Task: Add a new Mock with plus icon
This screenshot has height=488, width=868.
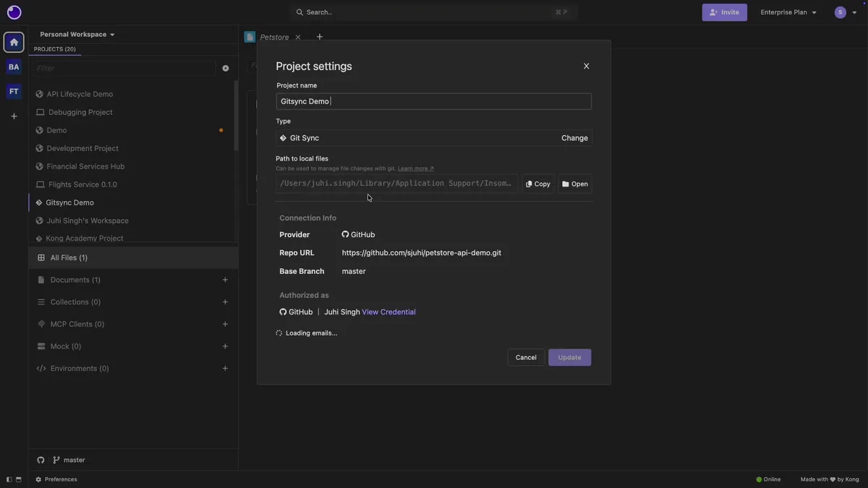Action: [225, 346]
